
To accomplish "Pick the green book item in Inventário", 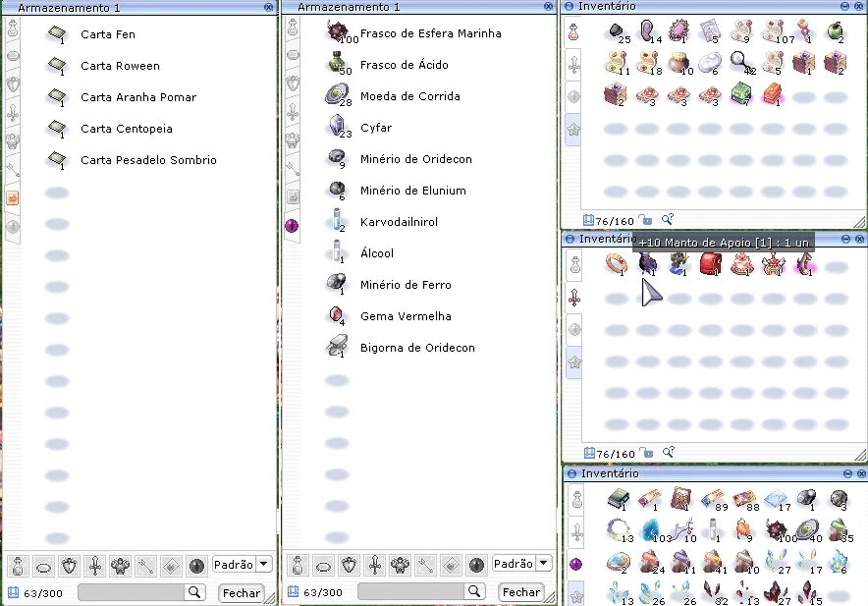I will (x=618, y=499).
